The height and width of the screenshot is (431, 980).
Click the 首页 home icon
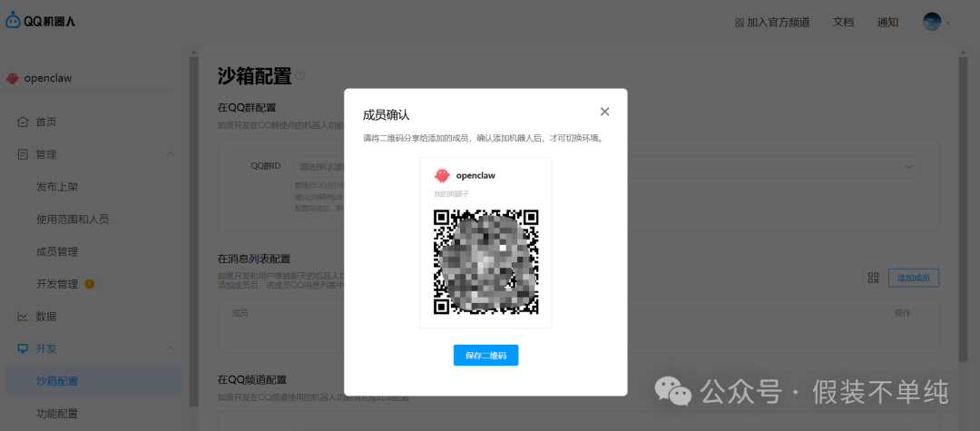point(23,122)
